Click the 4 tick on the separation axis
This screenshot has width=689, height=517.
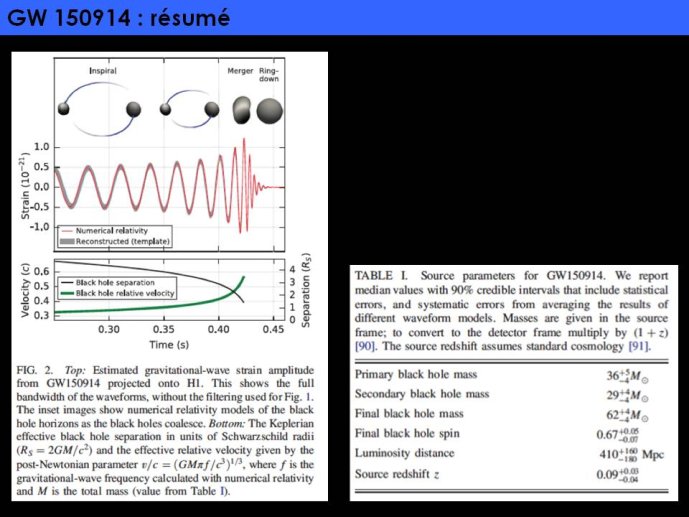point(292,269)
